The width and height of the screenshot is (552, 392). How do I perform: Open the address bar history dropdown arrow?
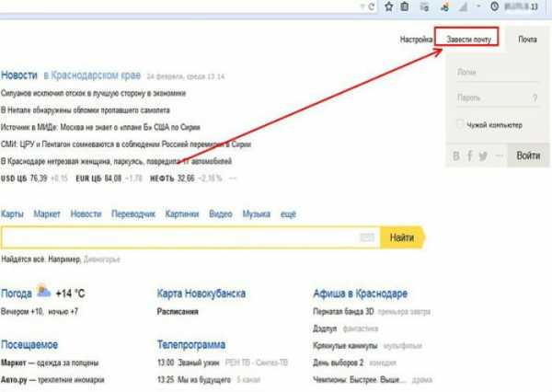pyautogui.click(x=362, y=6)
